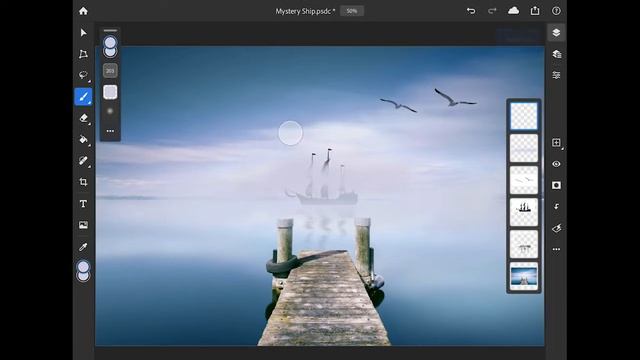Redo the last action
Image resolution: width=640 pixels, height=360 pixels.
(x=492, y=11)
